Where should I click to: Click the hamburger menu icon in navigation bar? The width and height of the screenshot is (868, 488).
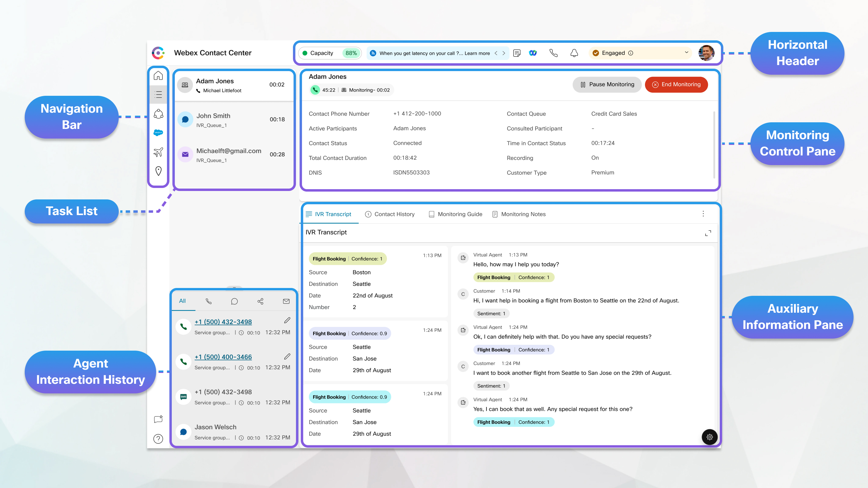[158, 94]
